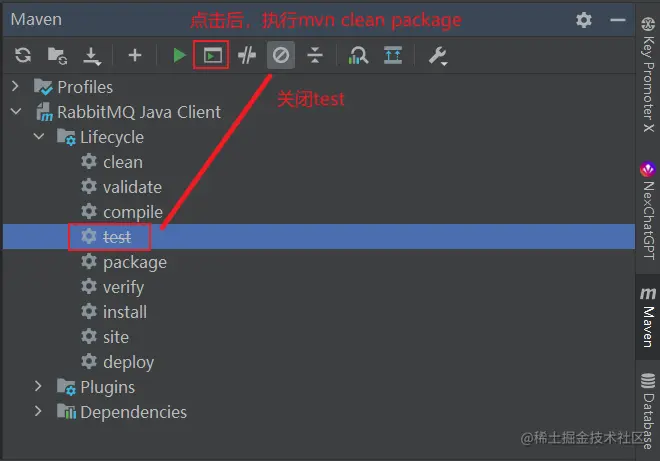
Task: Hide the Maven tool window
Action: [x=617, y=20]
